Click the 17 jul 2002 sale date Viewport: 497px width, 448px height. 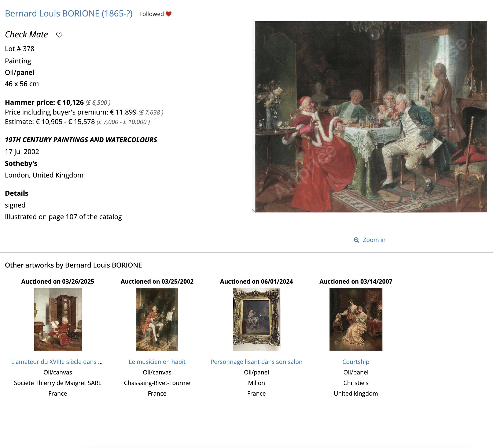pos(22,152)
